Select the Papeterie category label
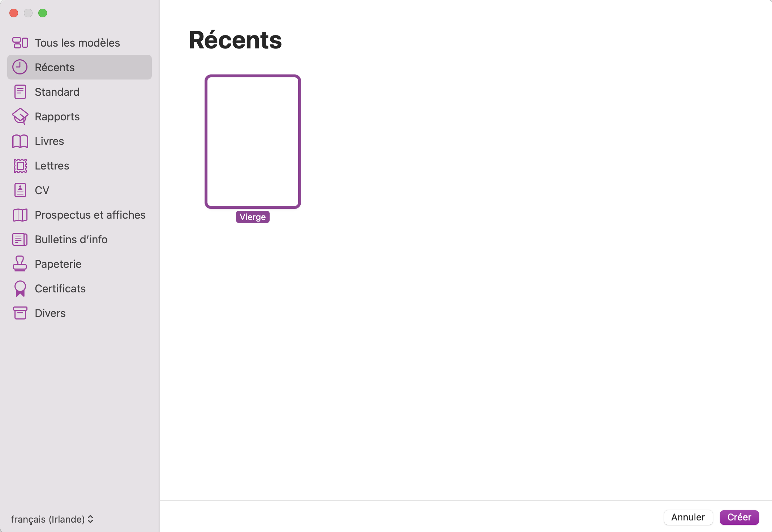This screenshot has width=772, height=532. pos(58,264)
